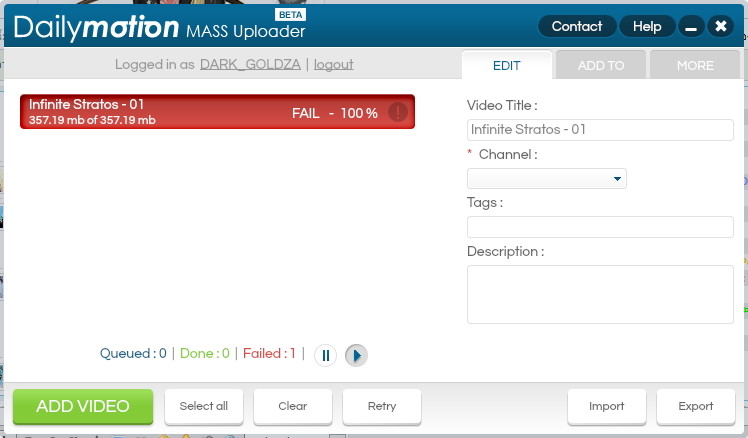Click Select all button
The image size is (748, 438).
coord(204,406)
